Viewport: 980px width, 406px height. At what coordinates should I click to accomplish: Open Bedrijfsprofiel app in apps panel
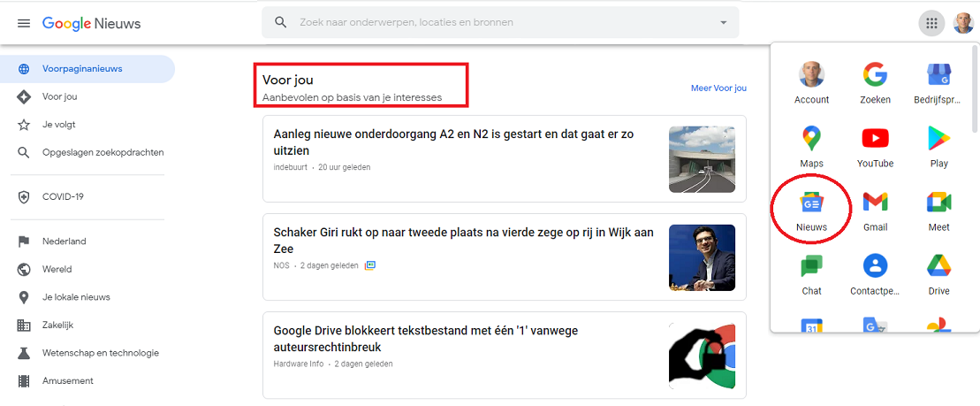click(938, 83)
